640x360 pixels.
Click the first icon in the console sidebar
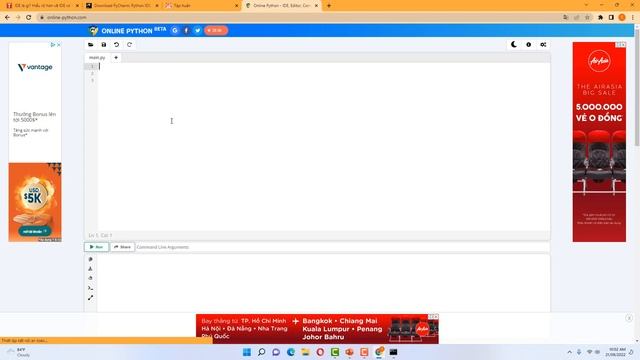[x=91, y=259]
